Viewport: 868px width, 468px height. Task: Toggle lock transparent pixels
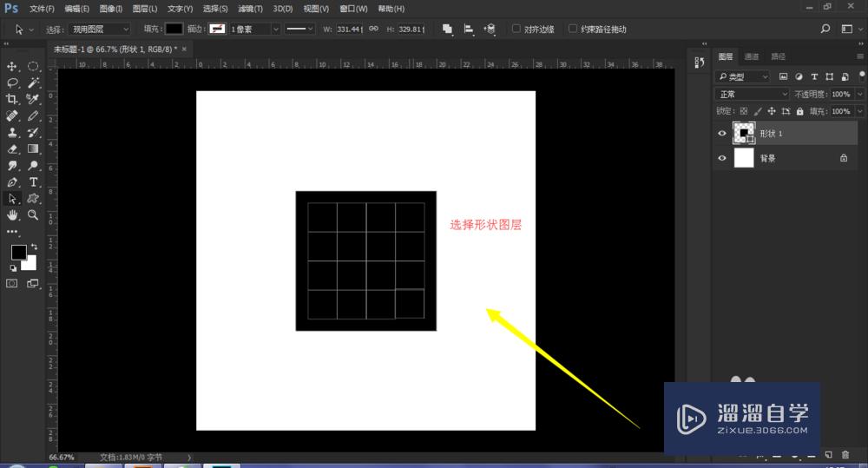pos(744,111)
